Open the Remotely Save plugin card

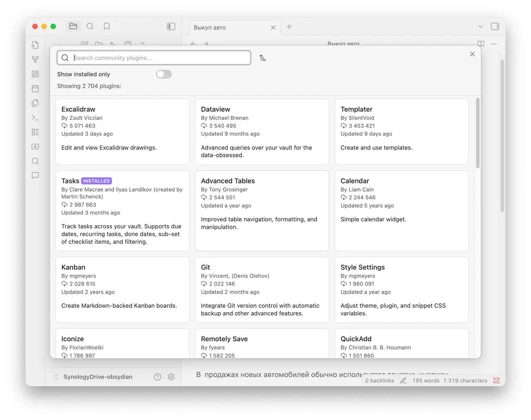click(262, 344)
